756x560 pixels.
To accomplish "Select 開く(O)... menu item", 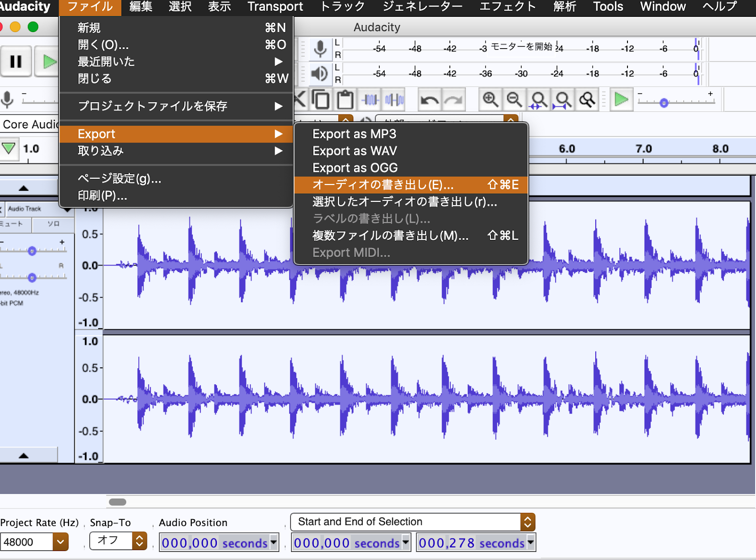I will [x=176, y=45].
